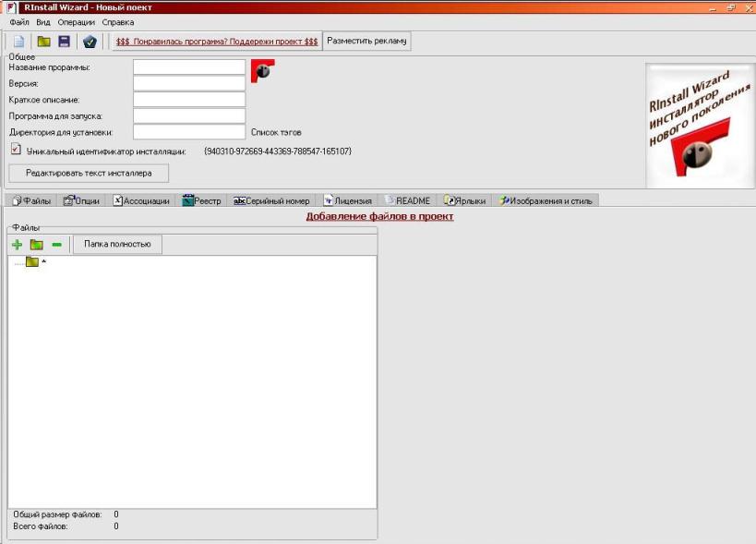Click the Папка полностью button
Image resolution: width=756 pixels, height=544 pixels.
coord(117,244)
